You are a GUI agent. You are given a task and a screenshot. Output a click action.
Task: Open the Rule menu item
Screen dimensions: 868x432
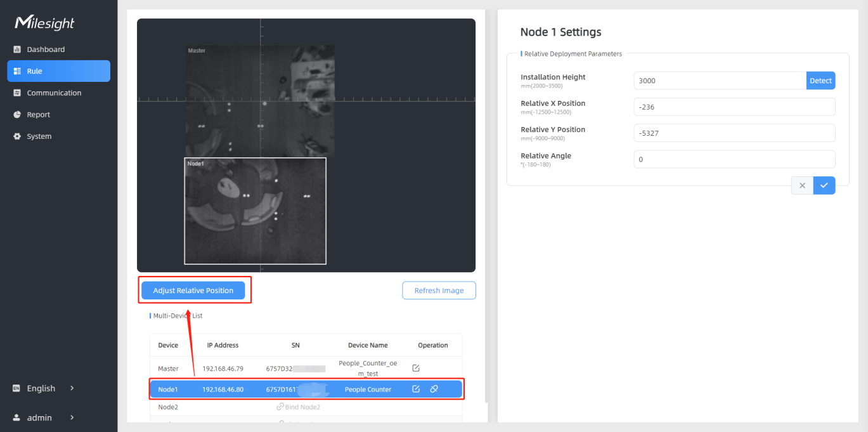(x=58, y=71)
